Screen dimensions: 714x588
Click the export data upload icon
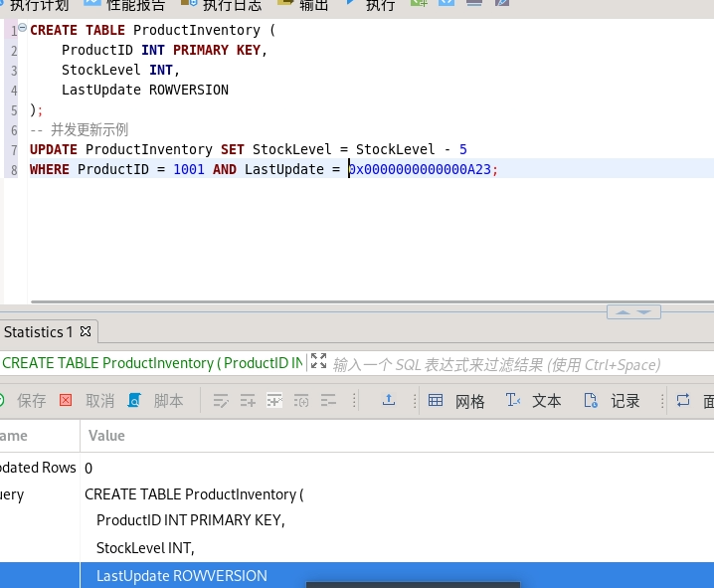coord(389,400)
